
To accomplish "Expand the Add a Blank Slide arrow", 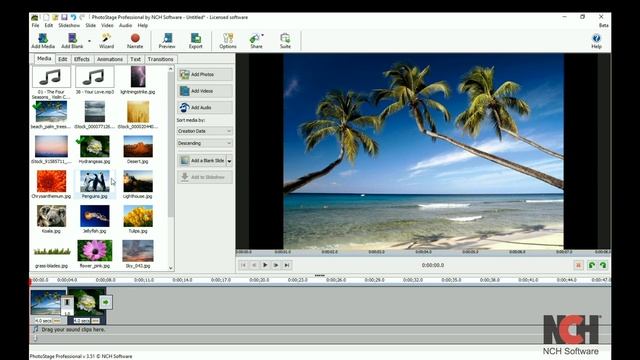I will [x=229, y=161].
